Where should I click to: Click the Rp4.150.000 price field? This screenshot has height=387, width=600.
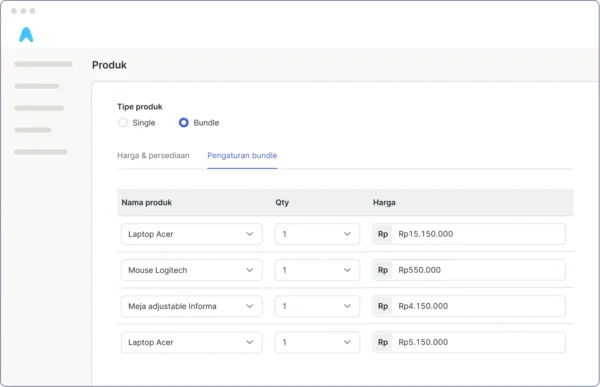[x=469, y=306]
